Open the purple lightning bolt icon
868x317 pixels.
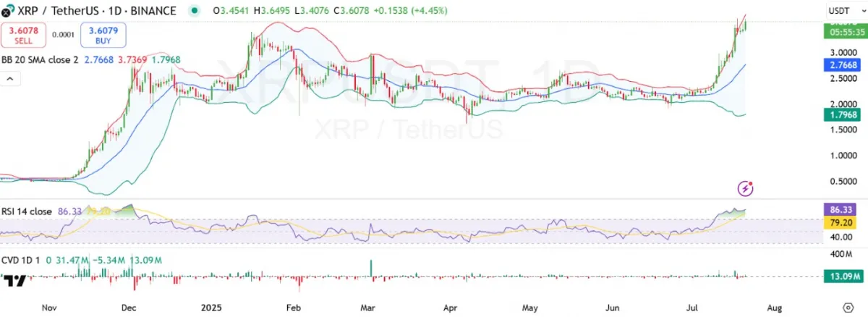(x=746, y=188)
